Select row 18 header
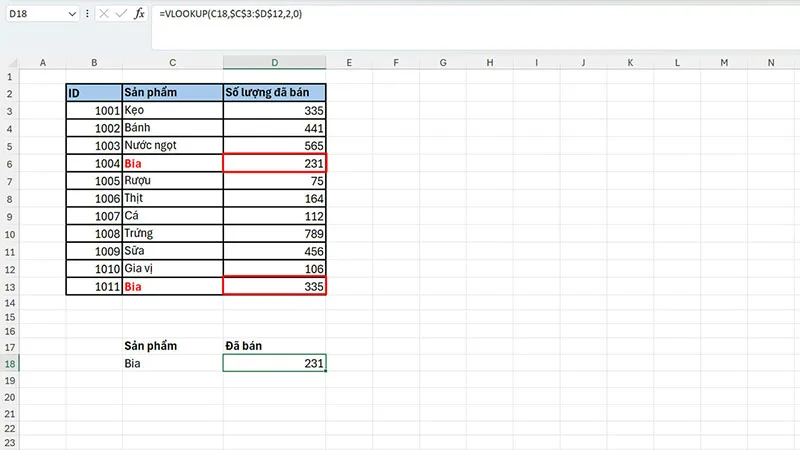 point(10,364)
